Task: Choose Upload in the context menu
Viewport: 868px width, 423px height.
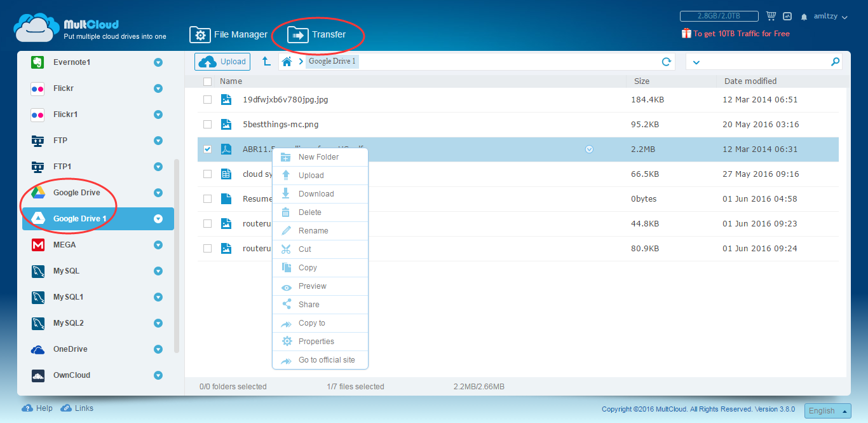Action: (x=320, y=176)
